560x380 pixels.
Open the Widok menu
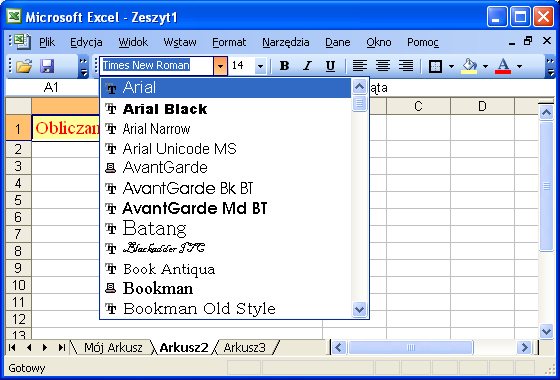(133, 42)
